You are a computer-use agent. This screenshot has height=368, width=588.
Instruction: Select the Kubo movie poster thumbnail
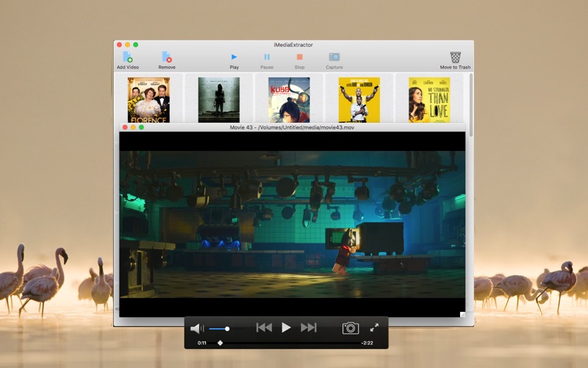pyautogui.click(x=289, y=100)
